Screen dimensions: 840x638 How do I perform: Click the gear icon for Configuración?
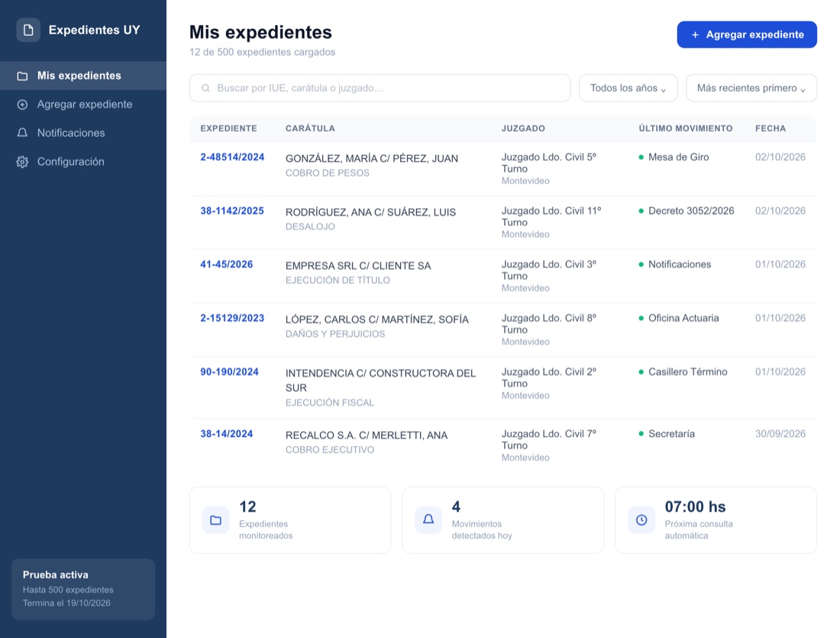coord(22,162)
